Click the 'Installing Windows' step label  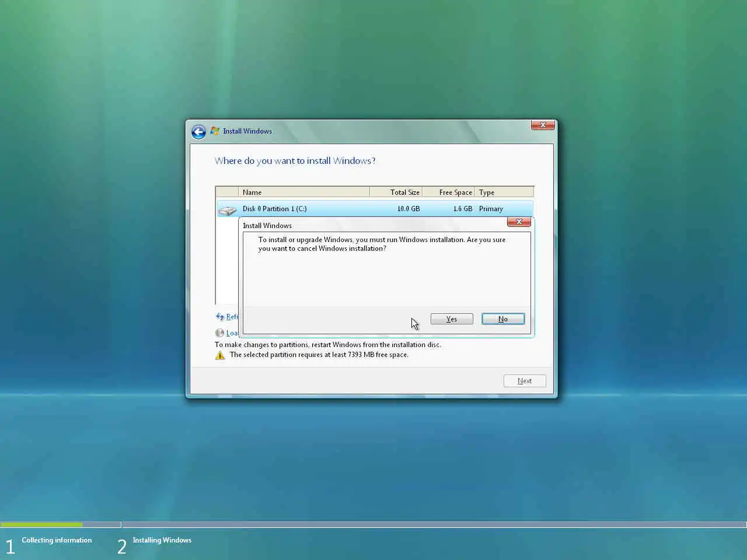162,540
